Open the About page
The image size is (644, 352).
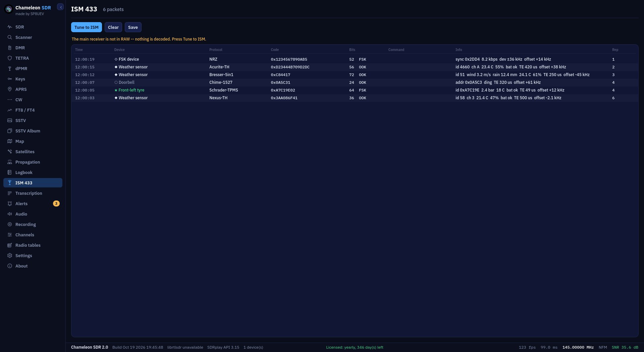pyautogui.click(x=33, y=266)
